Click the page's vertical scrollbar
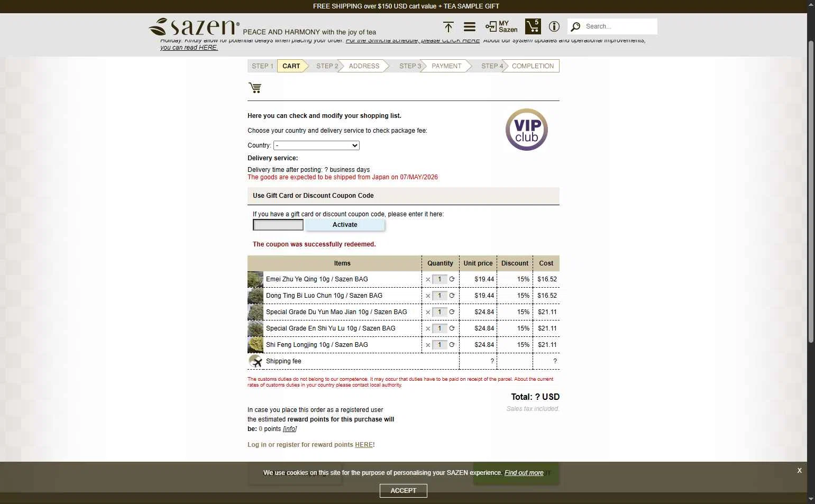Screen dimensions: 815x504 coord(811,193)
